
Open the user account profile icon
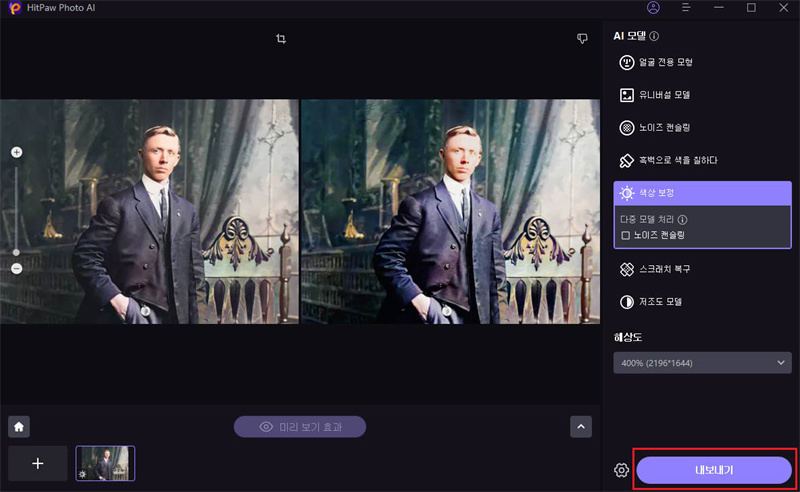pos(653,8)
